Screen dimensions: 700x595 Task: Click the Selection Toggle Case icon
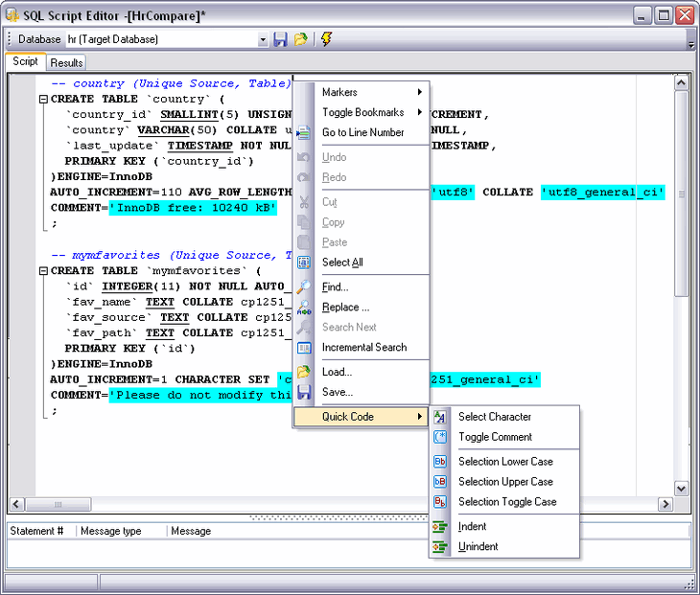(x=440, y=502)
